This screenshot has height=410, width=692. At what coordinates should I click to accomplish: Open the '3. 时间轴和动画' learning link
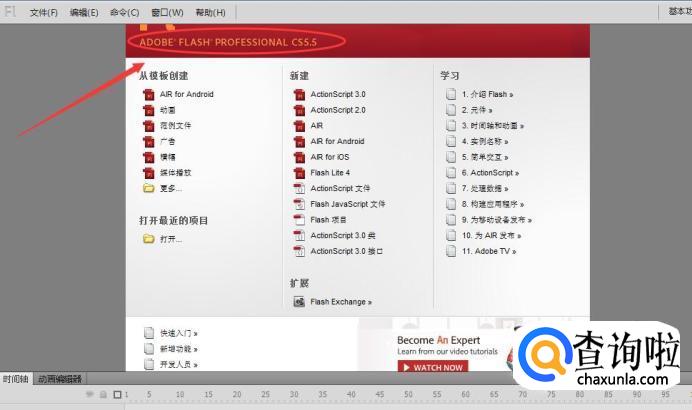pos(493,126)
